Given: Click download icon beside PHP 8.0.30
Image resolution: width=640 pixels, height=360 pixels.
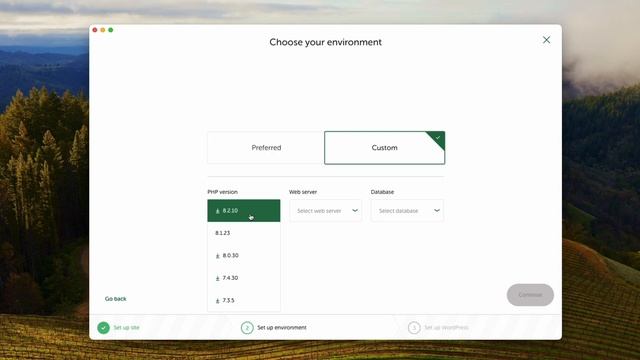Looking at the screenshot, I should (218, 256).
